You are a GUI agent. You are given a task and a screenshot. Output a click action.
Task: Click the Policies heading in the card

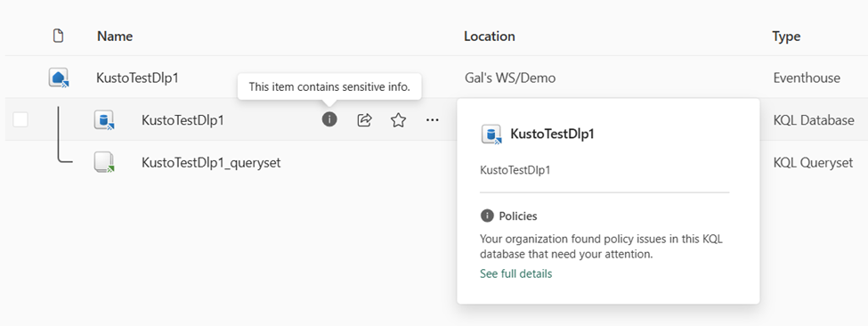tap(518, 216)
